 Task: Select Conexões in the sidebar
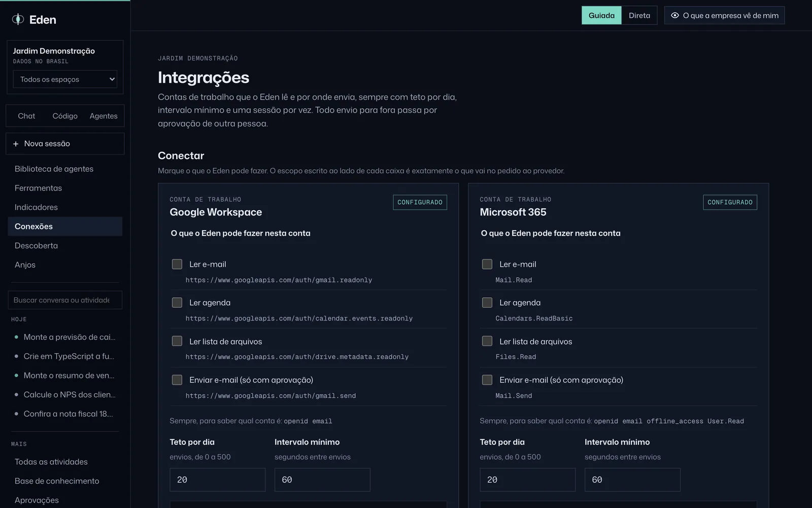65,227
